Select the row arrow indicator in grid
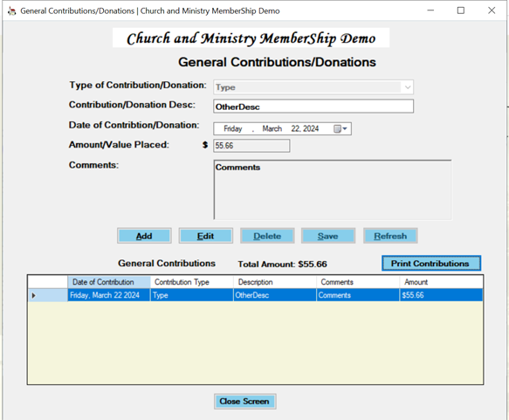The image size is (509, 420). click(x=33, y=295)
